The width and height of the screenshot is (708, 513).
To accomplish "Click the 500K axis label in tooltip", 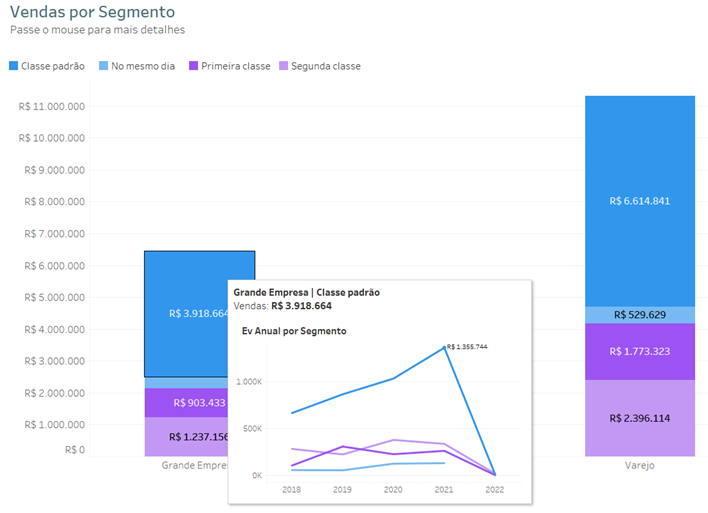I will point(252,429).
